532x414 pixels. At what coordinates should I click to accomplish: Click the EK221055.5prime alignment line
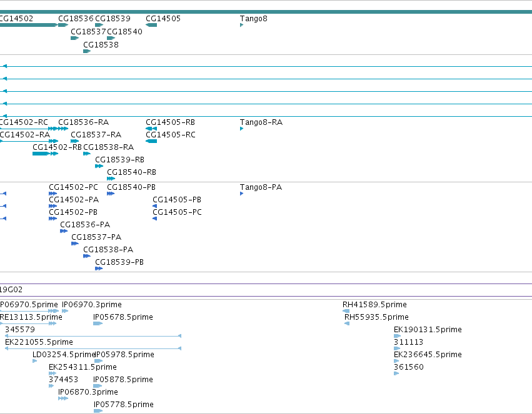93,348
